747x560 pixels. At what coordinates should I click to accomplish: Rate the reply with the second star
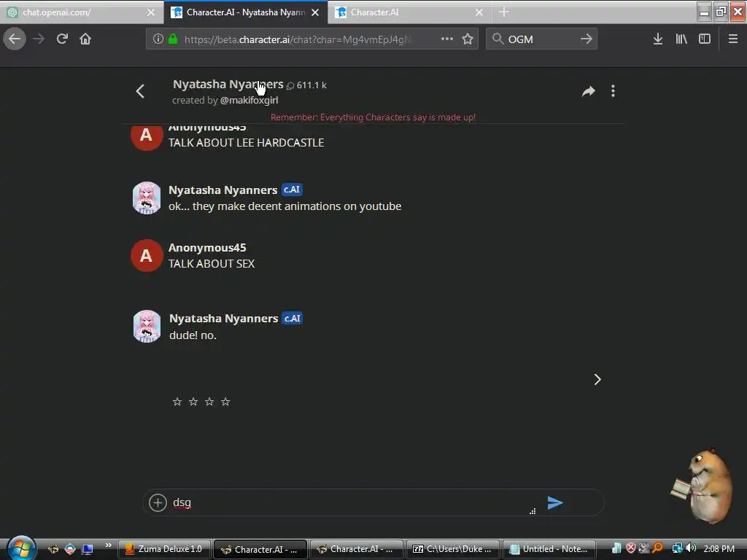pos(193,402)
